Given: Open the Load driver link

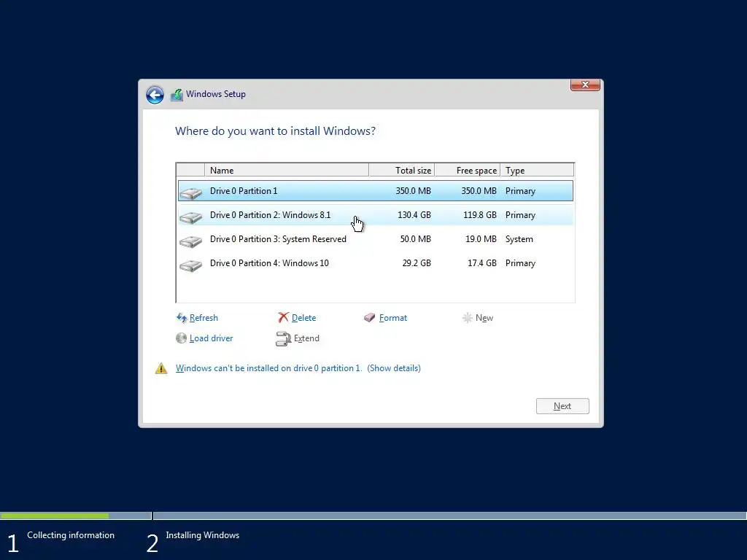Looking at the screenshot, I should [211, 338].
